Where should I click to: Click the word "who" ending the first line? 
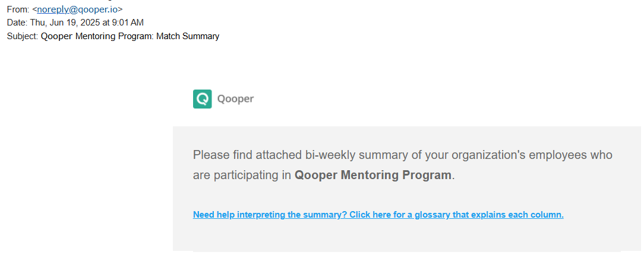tap(601, 155)
